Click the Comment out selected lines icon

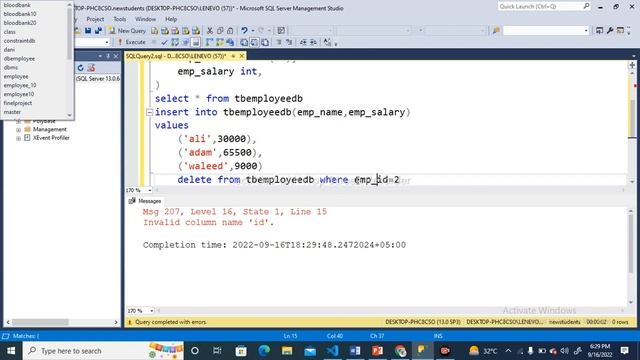[x=279, y=42]
